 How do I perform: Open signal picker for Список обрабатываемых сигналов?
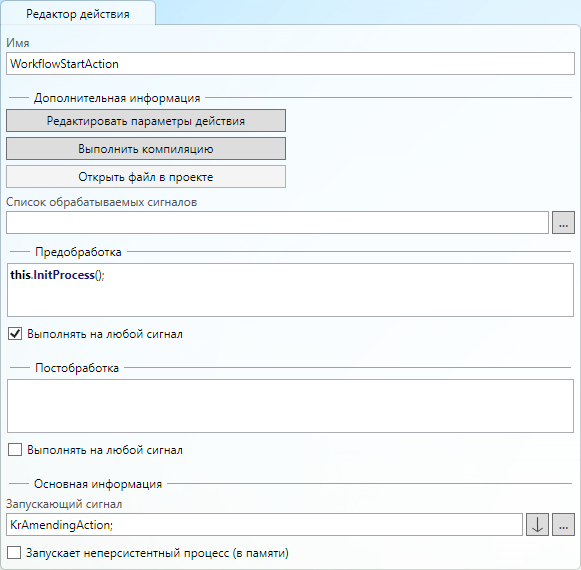click(563, 223)
